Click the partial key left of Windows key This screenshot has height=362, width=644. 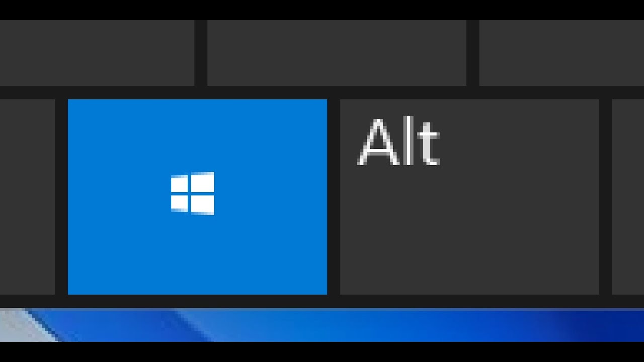[27, 197]
